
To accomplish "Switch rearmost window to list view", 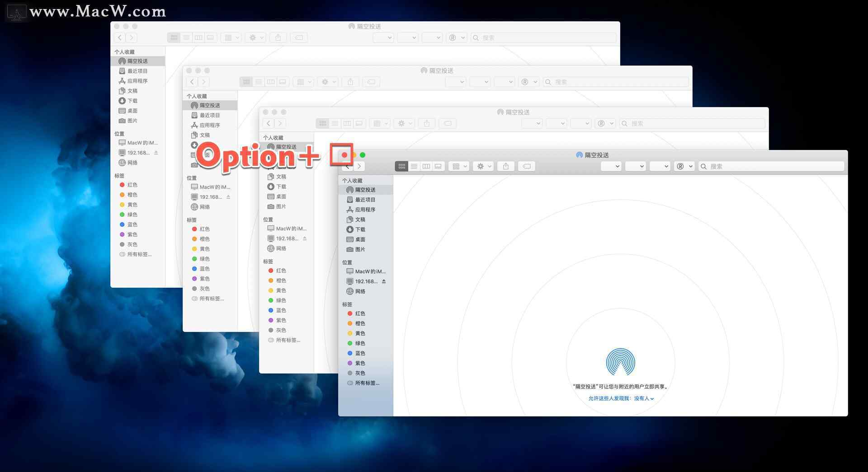I will pos(186,37).
